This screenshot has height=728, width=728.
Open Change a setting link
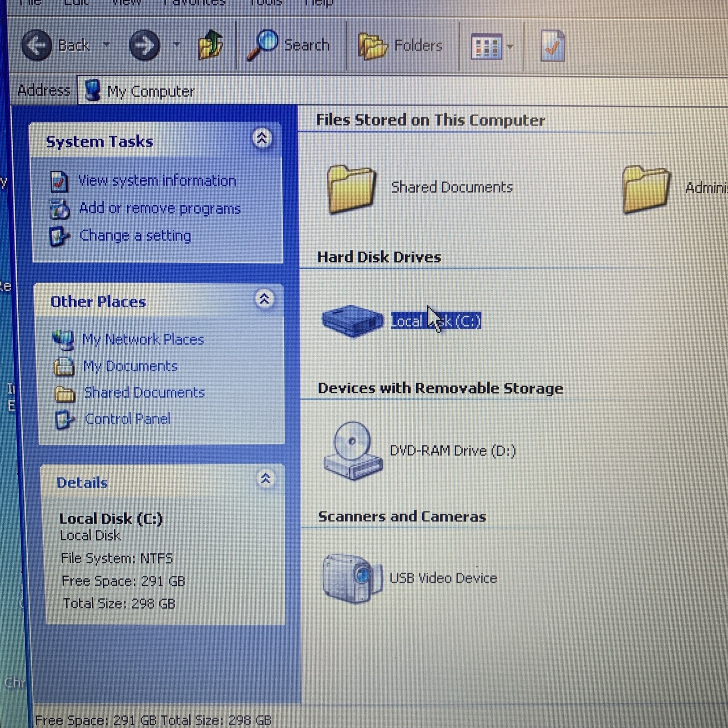click(x=135, y=236)
